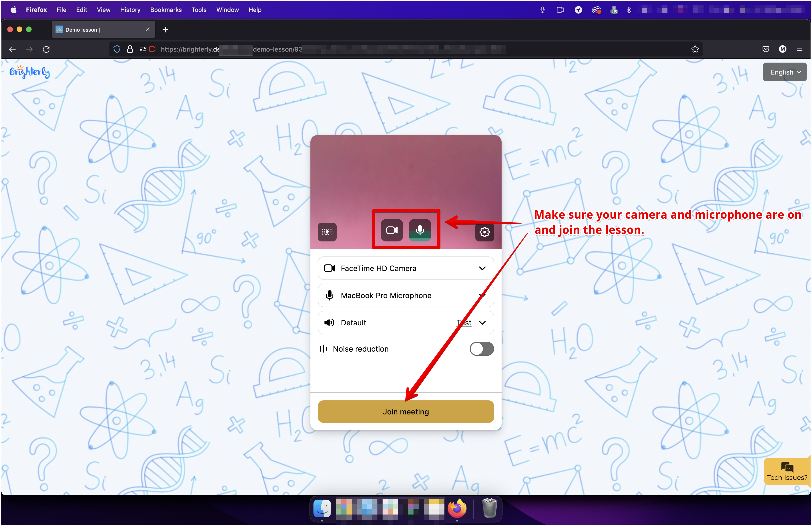Click the Test speaker link
This screenshot has height=526, width=812.
pyautogui.click(x=464, y=323)
